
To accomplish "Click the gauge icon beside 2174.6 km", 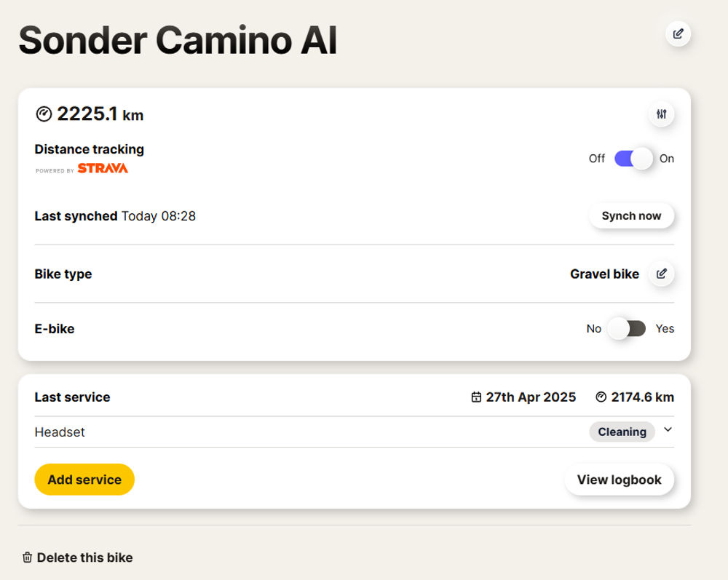I will 601,397.
